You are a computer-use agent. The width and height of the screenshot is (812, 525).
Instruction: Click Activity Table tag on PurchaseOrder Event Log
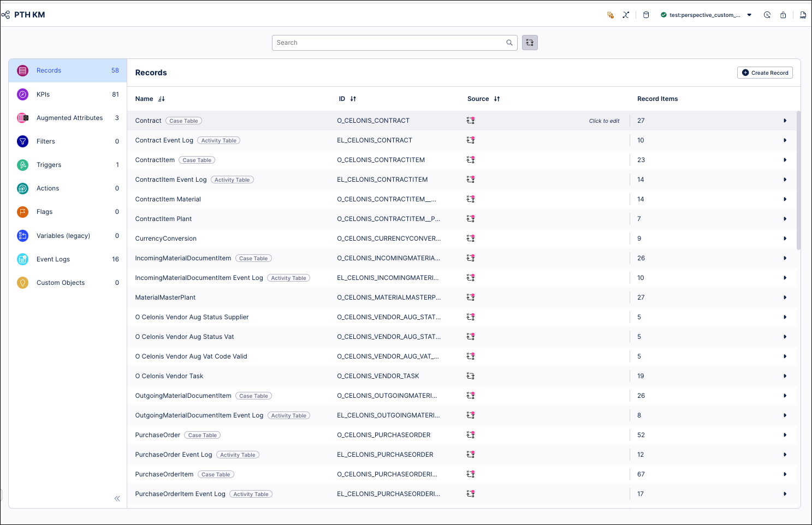point(238,455)
